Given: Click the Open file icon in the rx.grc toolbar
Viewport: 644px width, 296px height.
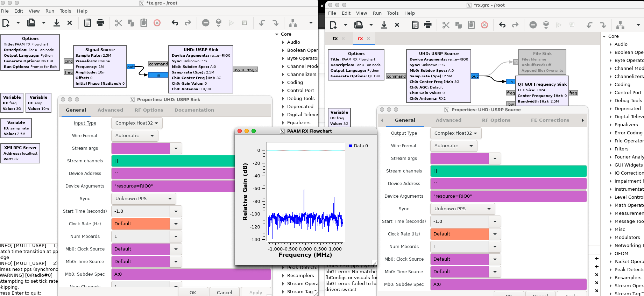Looking at the screenshot, I should pos(359,25).
